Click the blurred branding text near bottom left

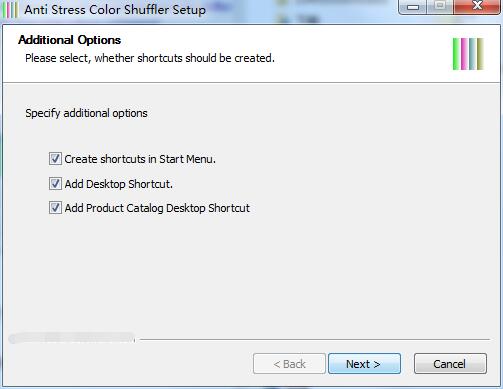point(72,338)
